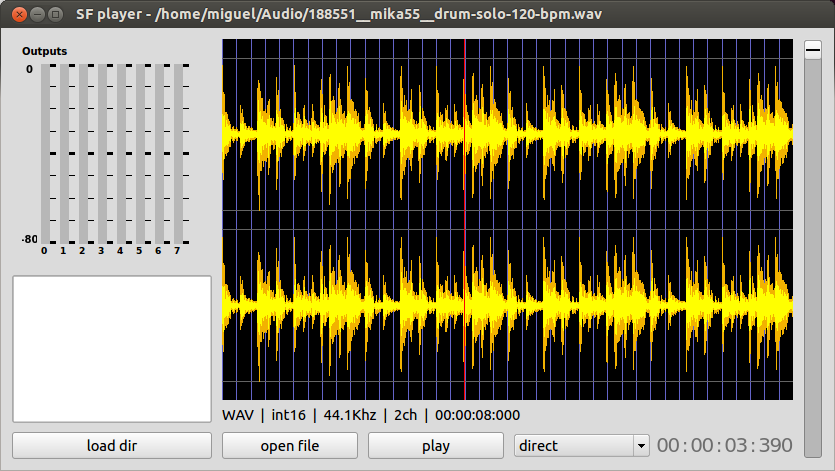The image size is (835, 471).
Task: Click output meter bar 0
Action: point(45,154)
